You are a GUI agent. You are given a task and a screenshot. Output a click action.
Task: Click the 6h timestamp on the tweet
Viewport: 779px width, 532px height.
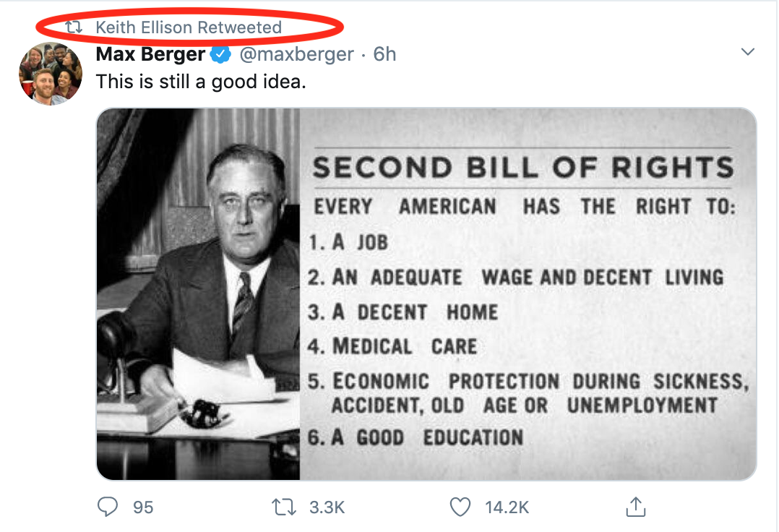[x=384, y=54]
